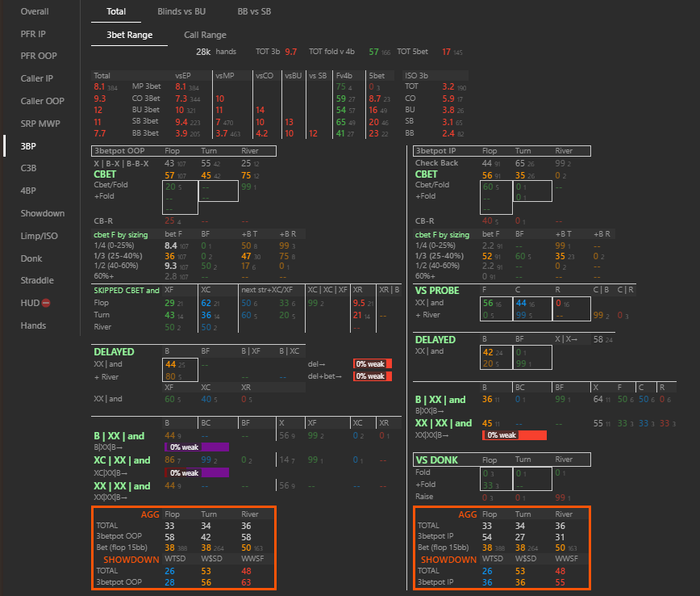The image size is (700, 596).
Task: Open the Hands section
Action: (x=33, y=325)
